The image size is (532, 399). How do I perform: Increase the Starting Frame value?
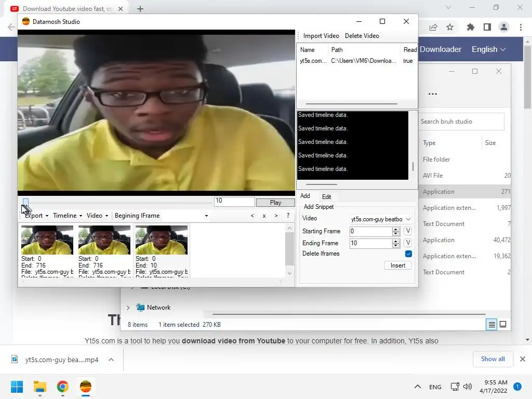tap(395, 229)
